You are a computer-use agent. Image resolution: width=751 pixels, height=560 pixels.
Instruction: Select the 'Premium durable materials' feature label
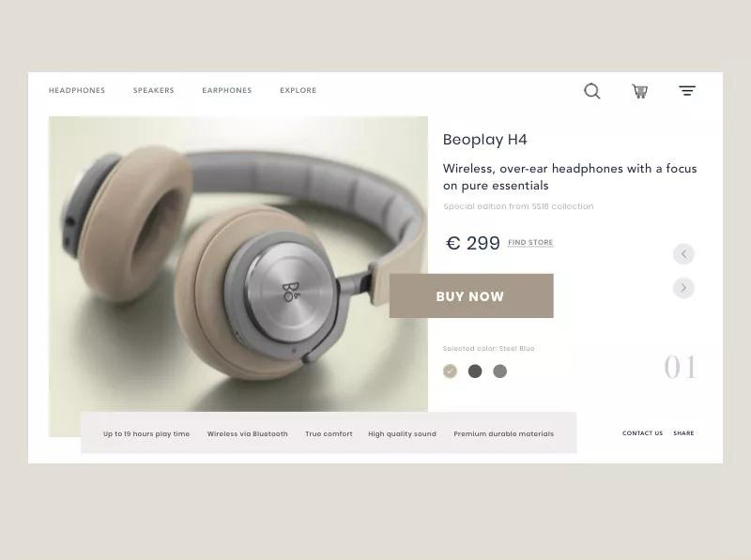coord(503,433)
